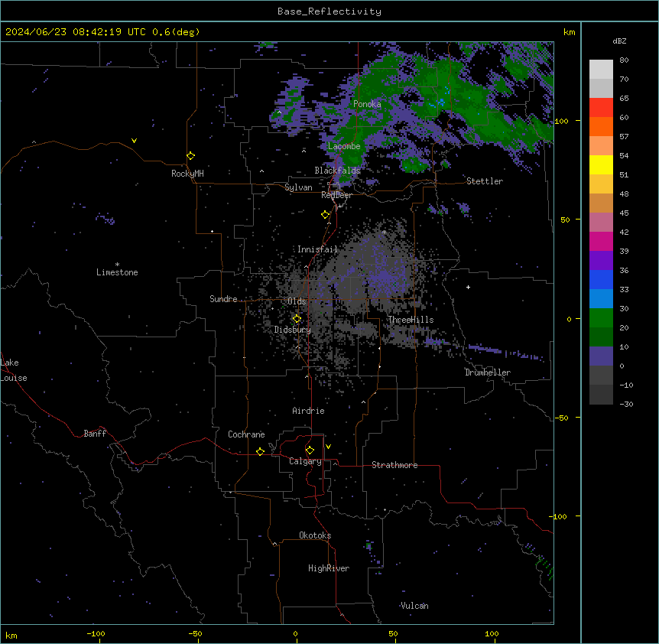The width and height of the screenshot is (659, 644).
Task: Click the Blackfalds map label
Action: click(337, 171)
